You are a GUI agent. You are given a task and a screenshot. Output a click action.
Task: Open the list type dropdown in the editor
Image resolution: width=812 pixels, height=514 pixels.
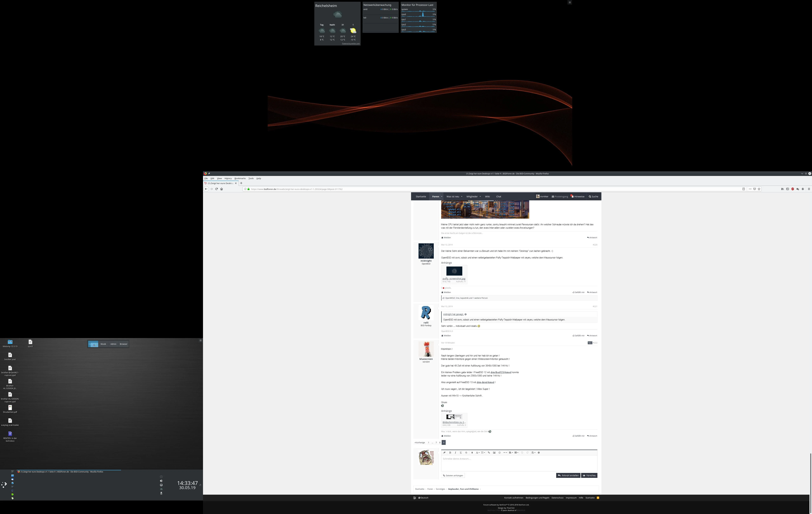pyautogui.click(x=516, y=453)
